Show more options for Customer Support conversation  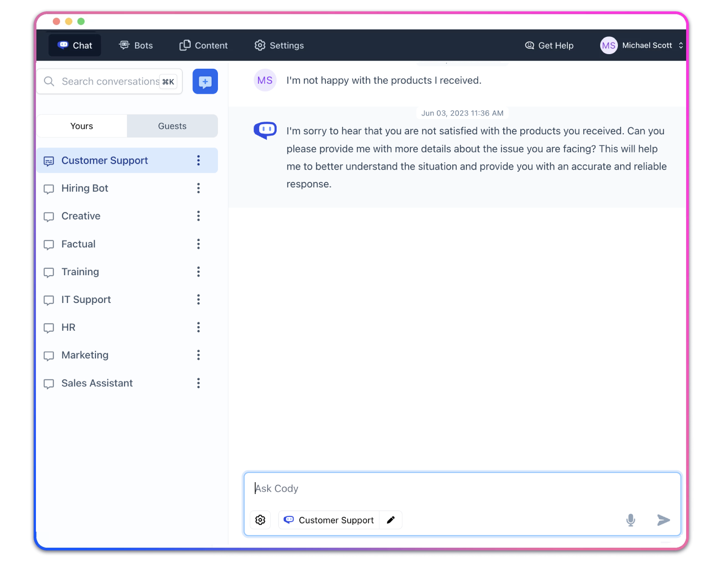pyautogui.click(x=198, y=161)
